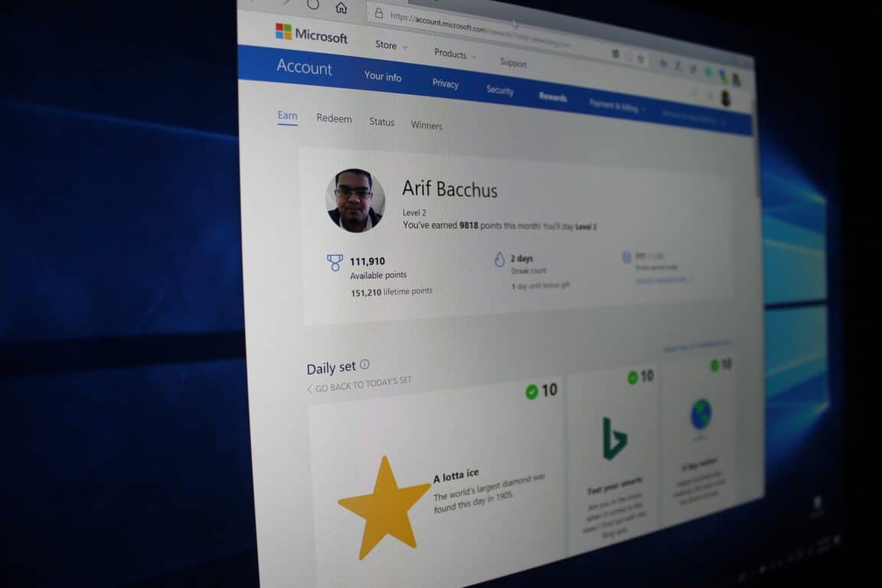This screenshot has width=882, height=588.
Task: Click the padlock icon in address bar
Action: coord(379,13)
